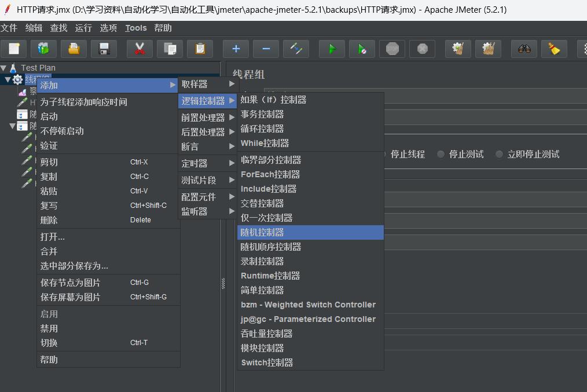Image resolution: width=587 pixels, height=392 pixels.
Task: Open the 查找 menu
Action: tap(59, 28)
